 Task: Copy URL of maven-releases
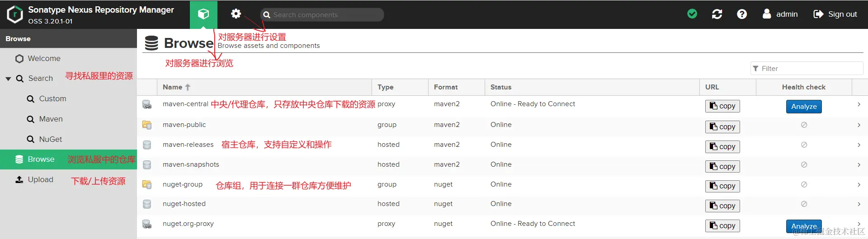click(x=722, y=146)
